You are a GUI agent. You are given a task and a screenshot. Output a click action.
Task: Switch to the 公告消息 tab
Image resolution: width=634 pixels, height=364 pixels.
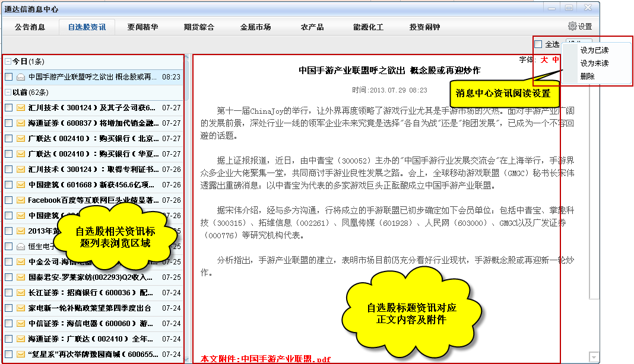[x=30, y=27]
